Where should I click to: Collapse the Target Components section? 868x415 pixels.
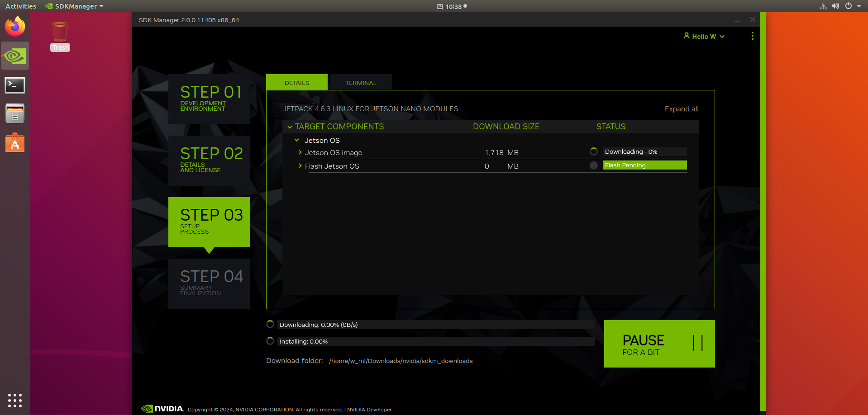coord(290,127)
